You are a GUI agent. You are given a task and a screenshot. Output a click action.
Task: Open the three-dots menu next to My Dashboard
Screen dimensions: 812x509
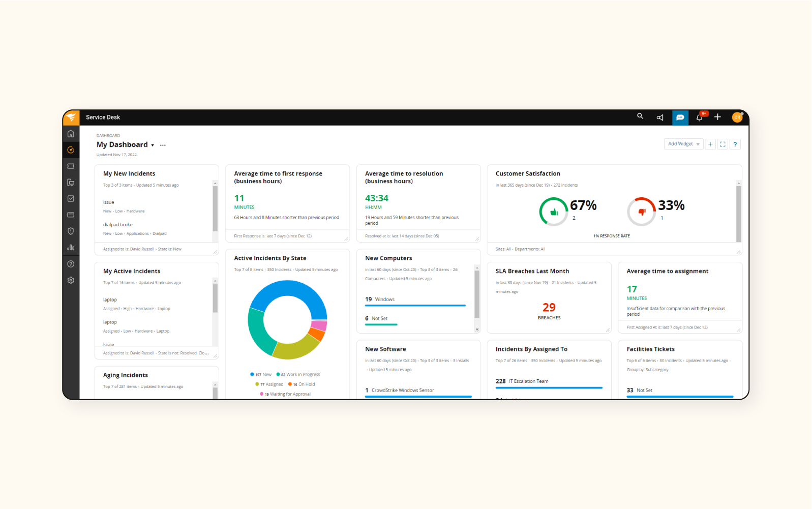point(163,145)
